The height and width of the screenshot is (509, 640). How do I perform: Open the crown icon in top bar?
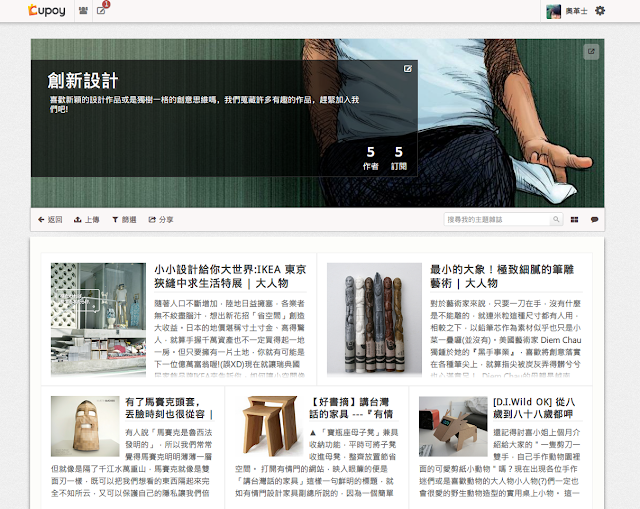pos(83,11)
